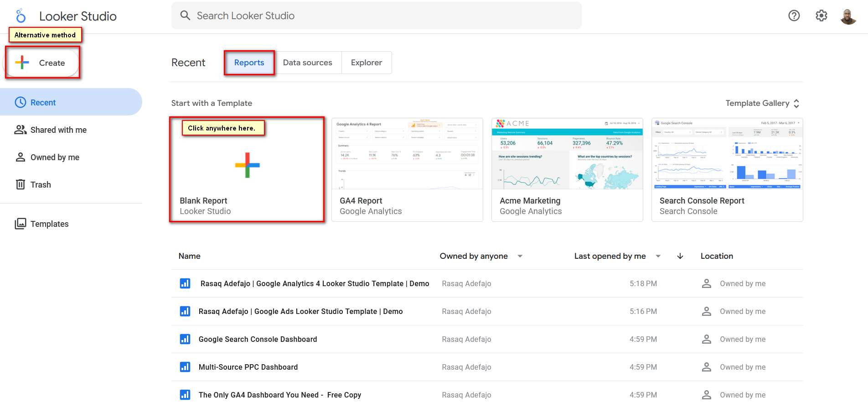The height and width of the screenshot is (408, 868).
Task: Click the Name column header
Action: tap(189, 256)
